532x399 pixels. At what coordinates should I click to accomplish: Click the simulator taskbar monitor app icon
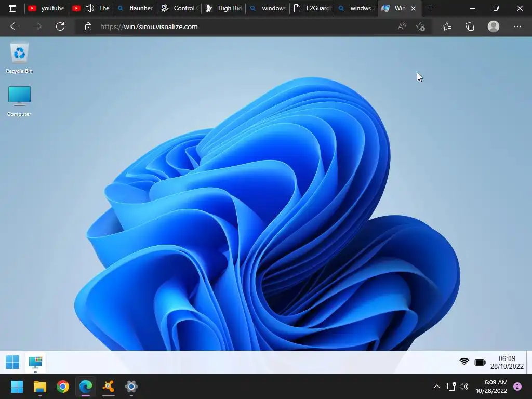coord(35,362)
